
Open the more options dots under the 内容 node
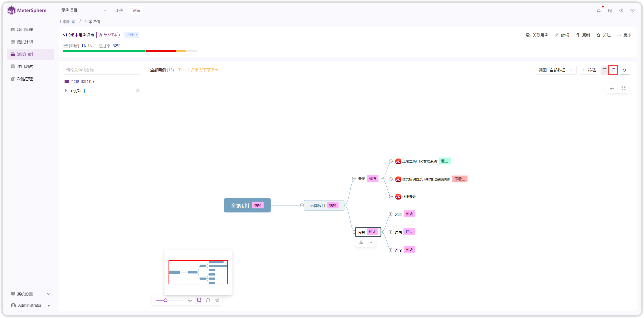(x=370, y=242)
